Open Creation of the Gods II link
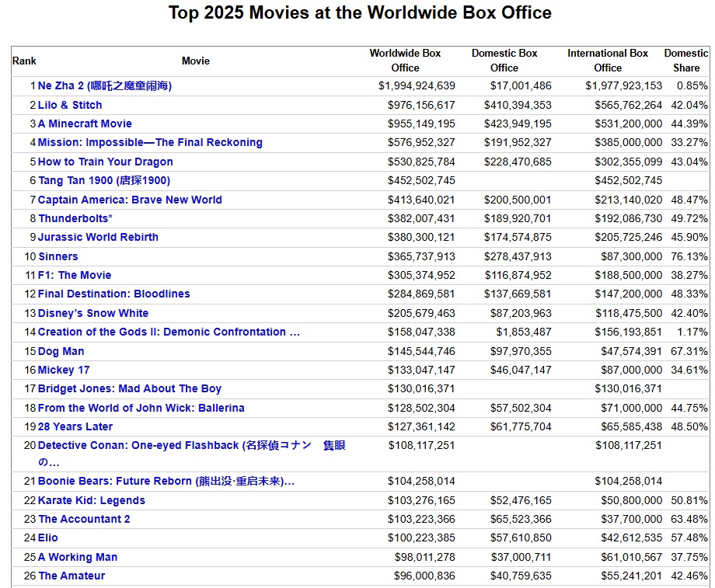This screenshot has width=715, height=588. coord(169,332)
